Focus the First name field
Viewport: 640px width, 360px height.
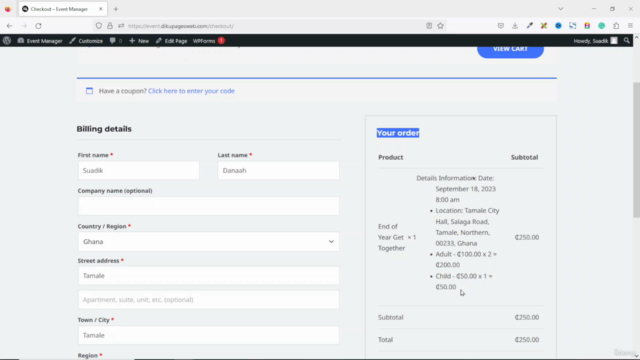pyautogui.click(x=139, y=171)
